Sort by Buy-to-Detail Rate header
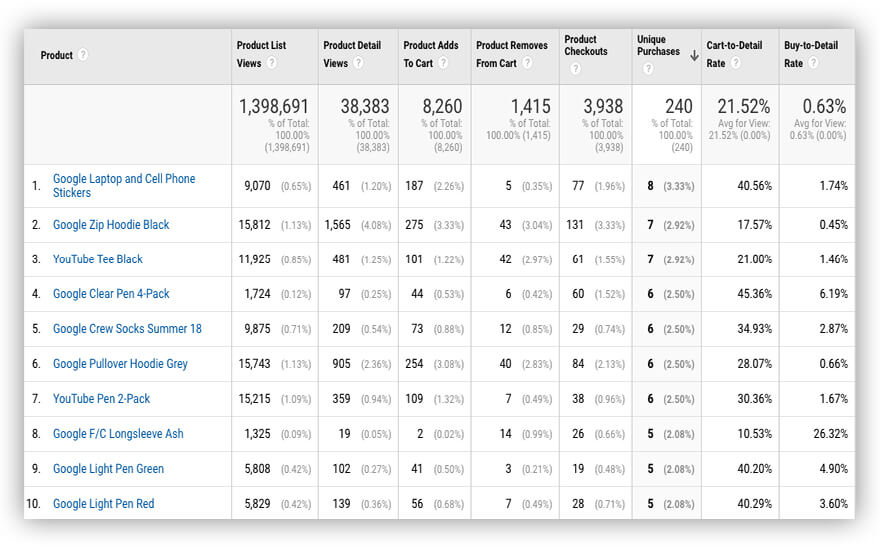 tap(810, 54)
